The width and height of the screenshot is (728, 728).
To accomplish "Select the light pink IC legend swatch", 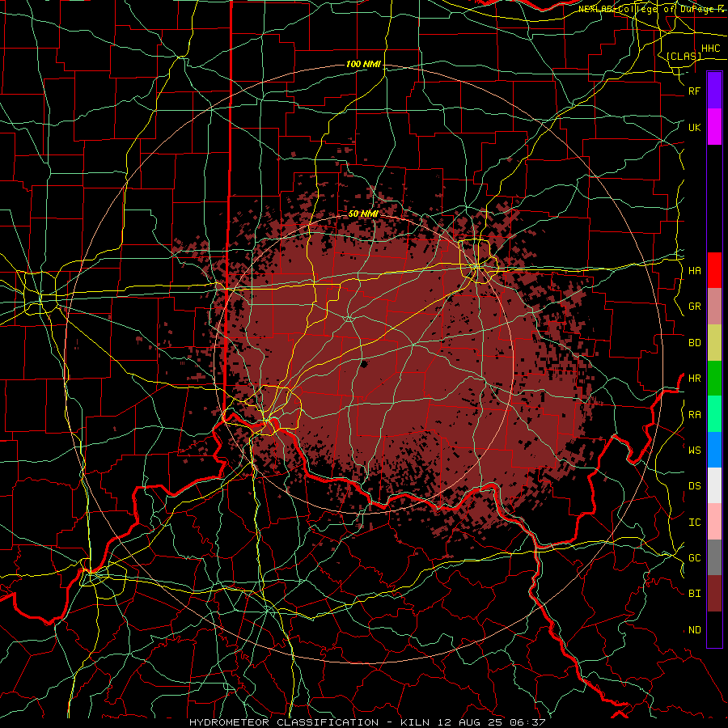I will click(714, 522).
